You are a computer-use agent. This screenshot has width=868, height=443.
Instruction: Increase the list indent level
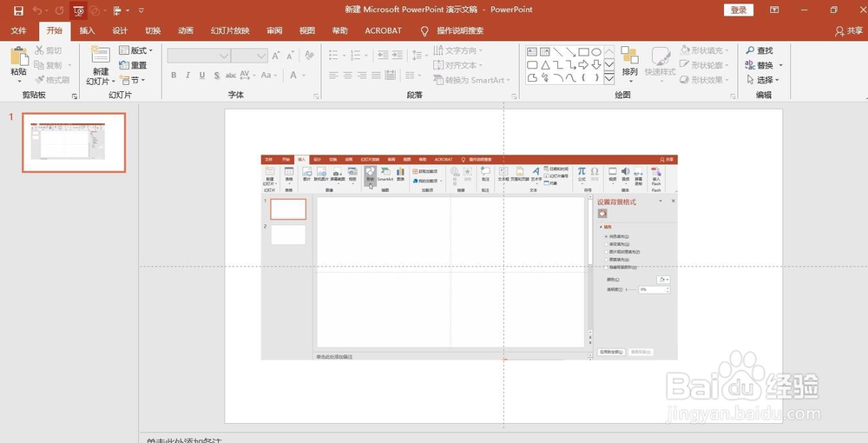click(397, 55)
